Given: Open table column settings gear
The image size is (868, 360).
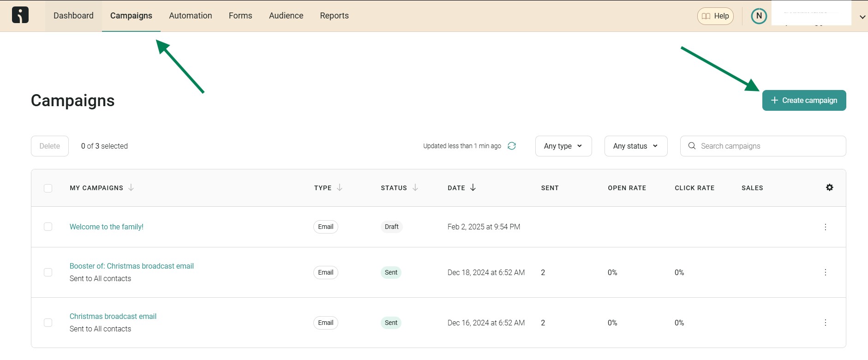Looking at the screenshot, I should pyautogui.click(x=829, y=187).
